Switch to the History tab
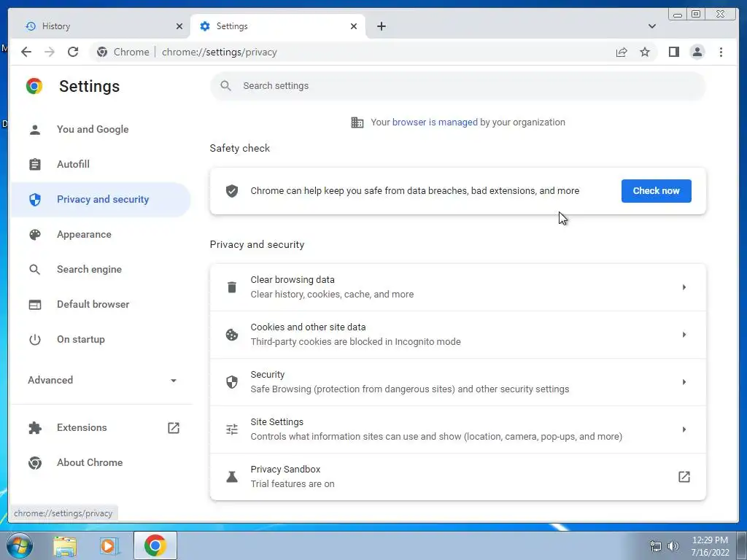Image resolution: width=747 pixels, height=560 pixels. click(100, 26)
